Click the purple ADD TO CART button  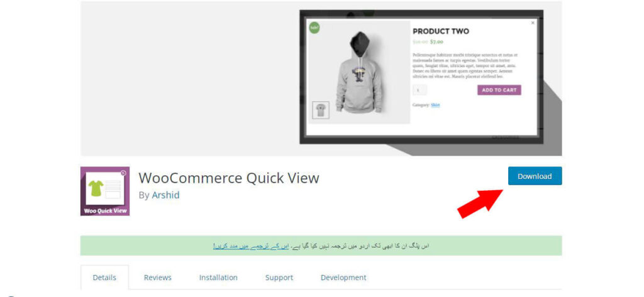pos(499,90)
